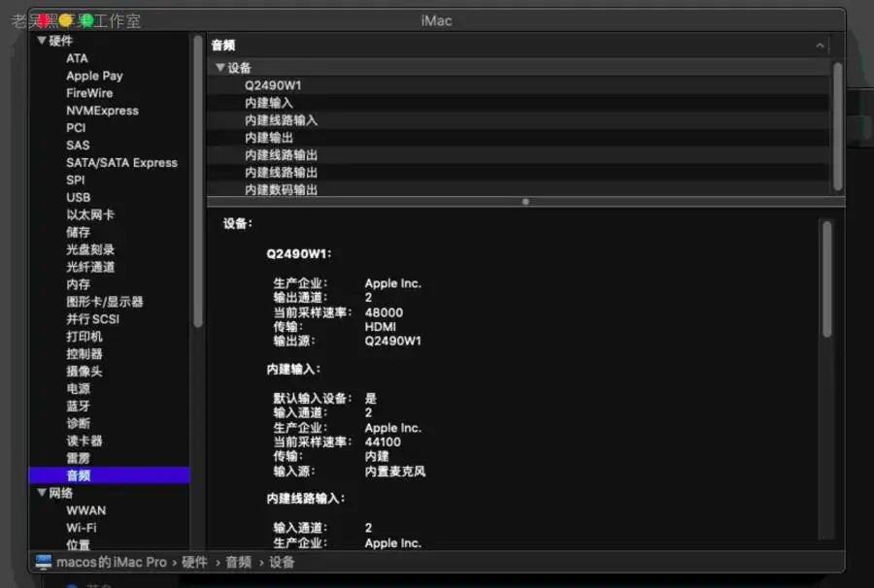The height and width of the screenshot is (588, 874).
Task: Select 内建输出 device row
Action: point(519,138)
